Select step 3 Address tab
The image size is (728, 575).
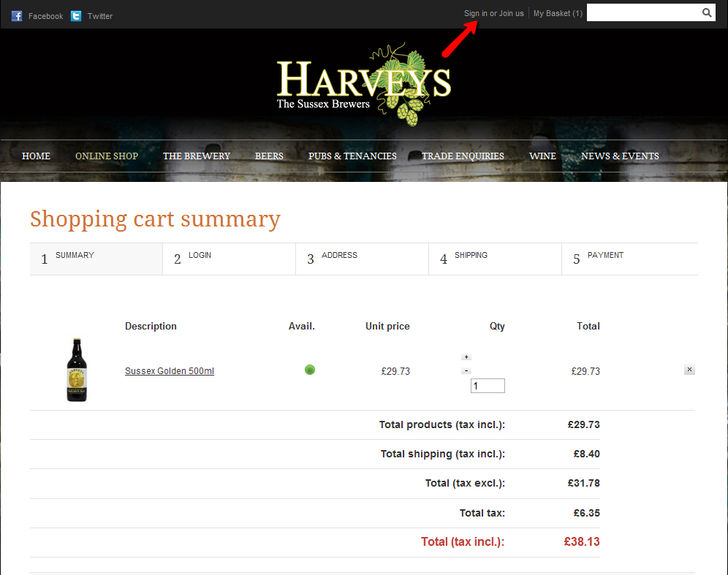pos(362,259)
